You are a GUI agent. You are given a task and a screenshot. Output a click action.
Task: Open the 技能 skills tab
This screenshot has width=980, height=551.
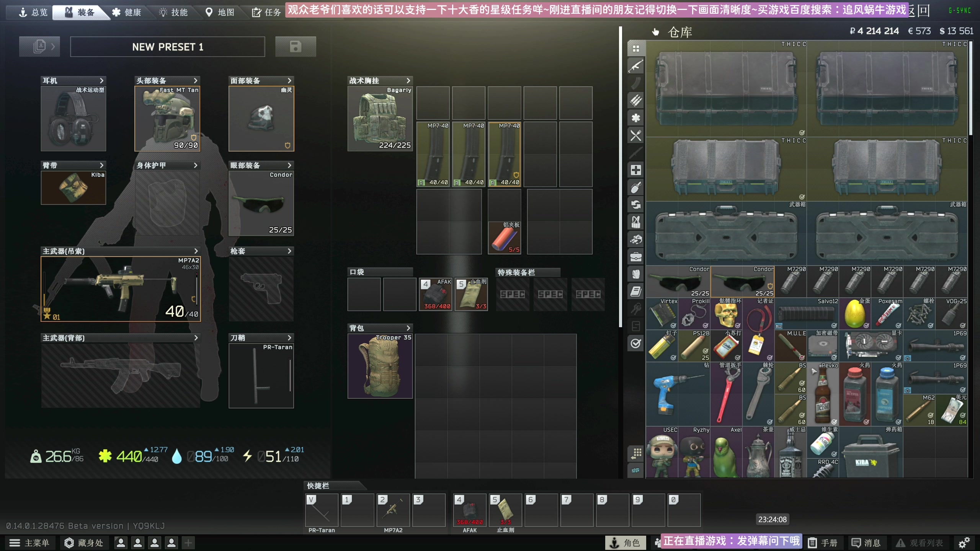click(173, 12)
